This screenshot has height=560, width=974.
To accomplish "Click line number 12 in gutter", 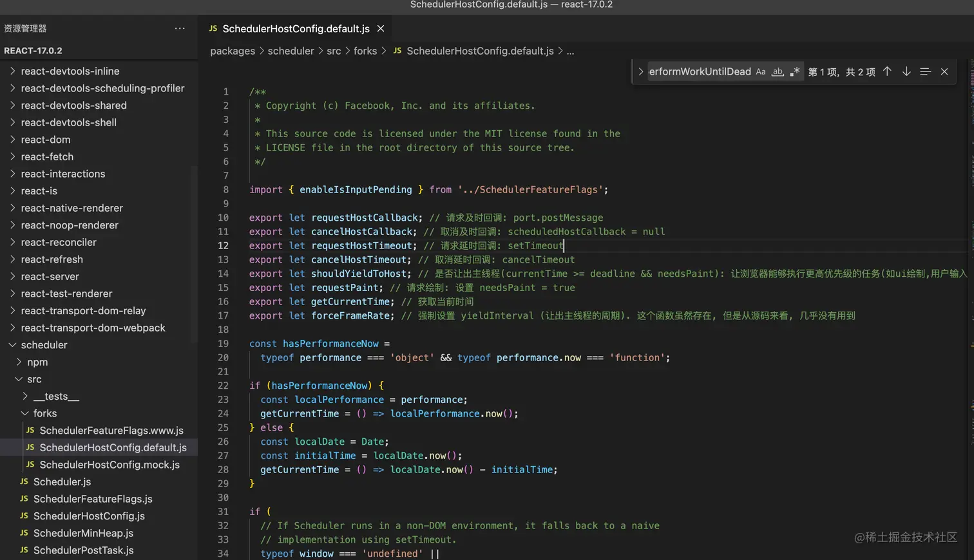I will click(223, 246).
